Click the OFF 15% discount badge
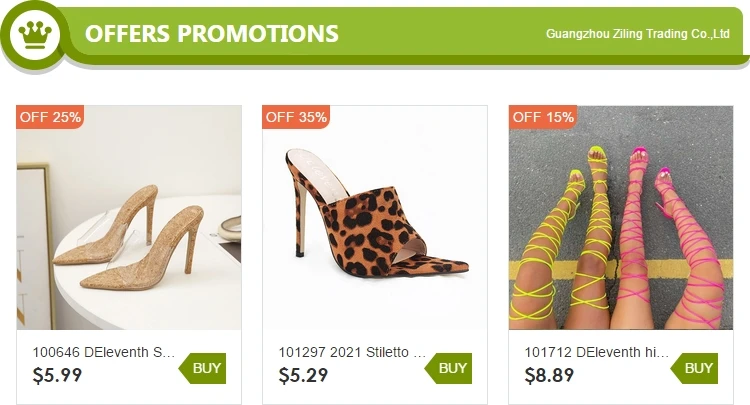Image resolution: width=750 pixels, height=405 pixels. [543, 117]
